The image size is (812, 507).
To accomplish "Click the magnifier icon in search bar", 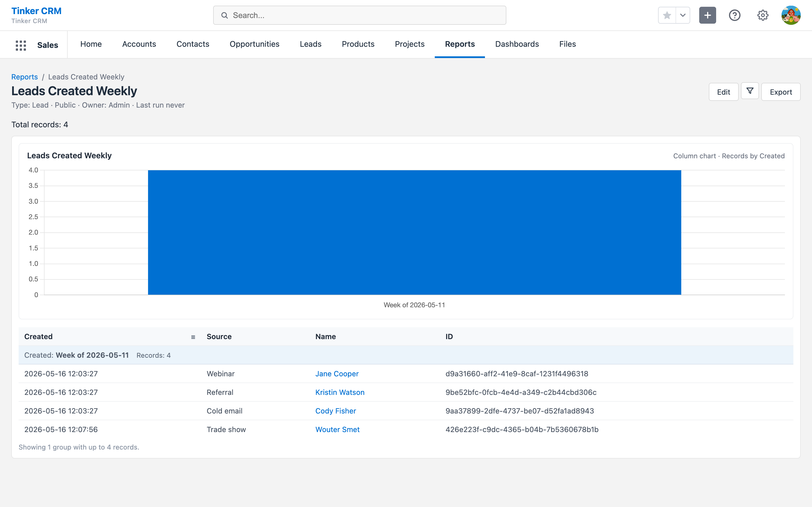I will 224,15.
